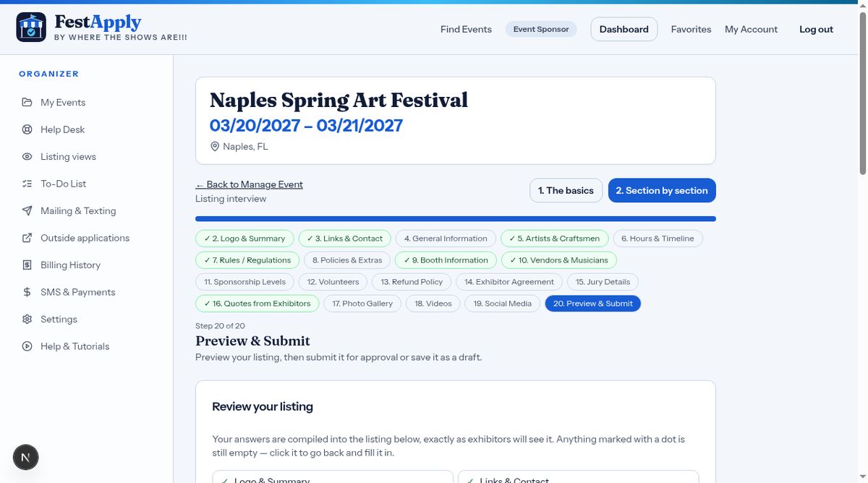Screen dimensions: 868x483
Task: Select the 2. Section by section button
Action: [662, 190]
